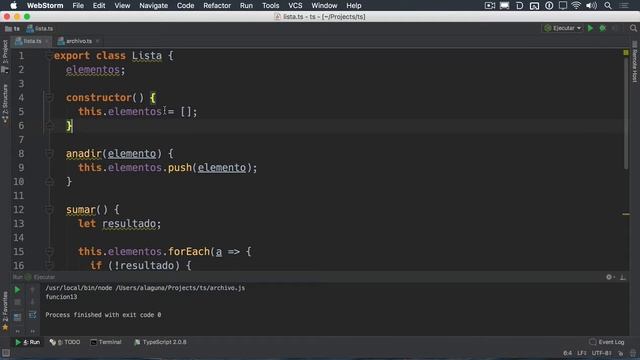The image size is (640, 360).
Task: Change LF line separator in status bar
Action: click(x=582, y=353)
